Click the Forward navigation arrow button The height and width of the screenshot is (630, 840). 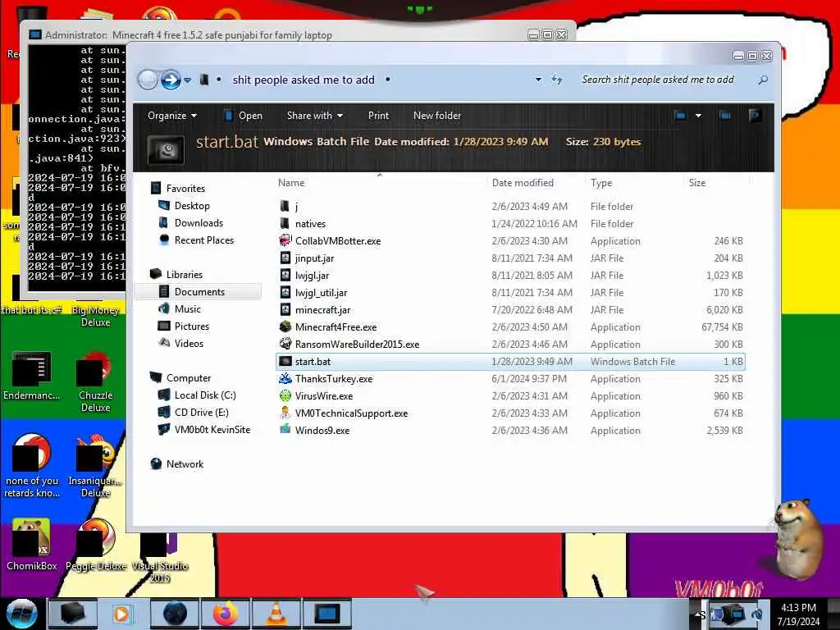[171, 80]
